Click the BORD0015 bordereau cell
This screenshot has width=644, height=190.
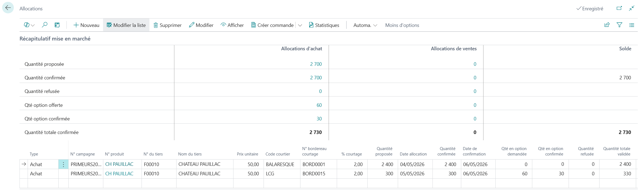318,173
